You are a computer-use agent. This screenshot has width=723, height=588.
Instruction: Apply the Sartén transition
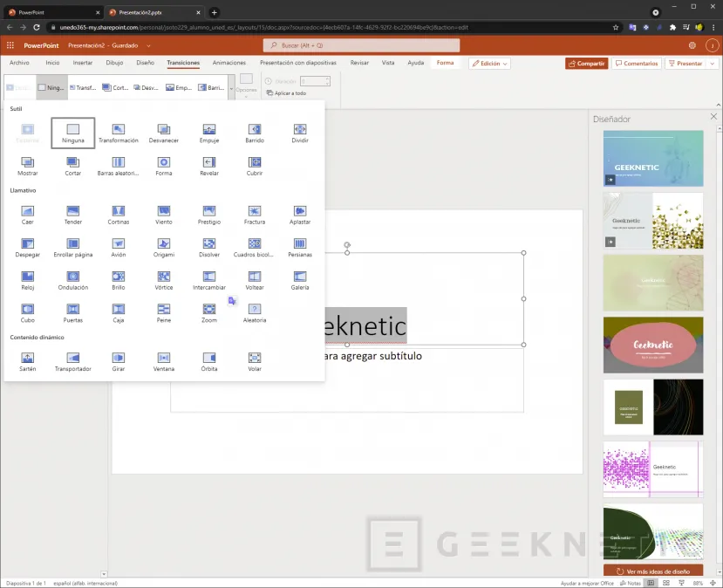(x=28, y=362)
